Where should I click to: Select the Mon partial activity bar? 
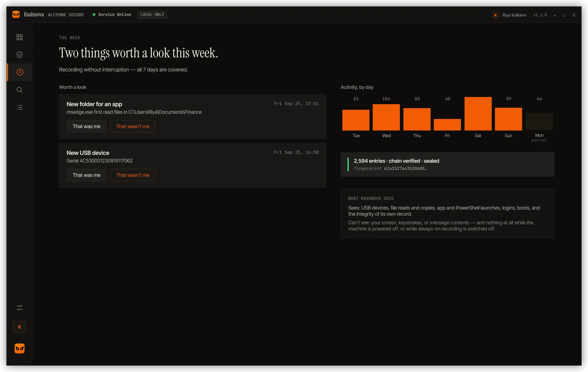click(539, 122)
